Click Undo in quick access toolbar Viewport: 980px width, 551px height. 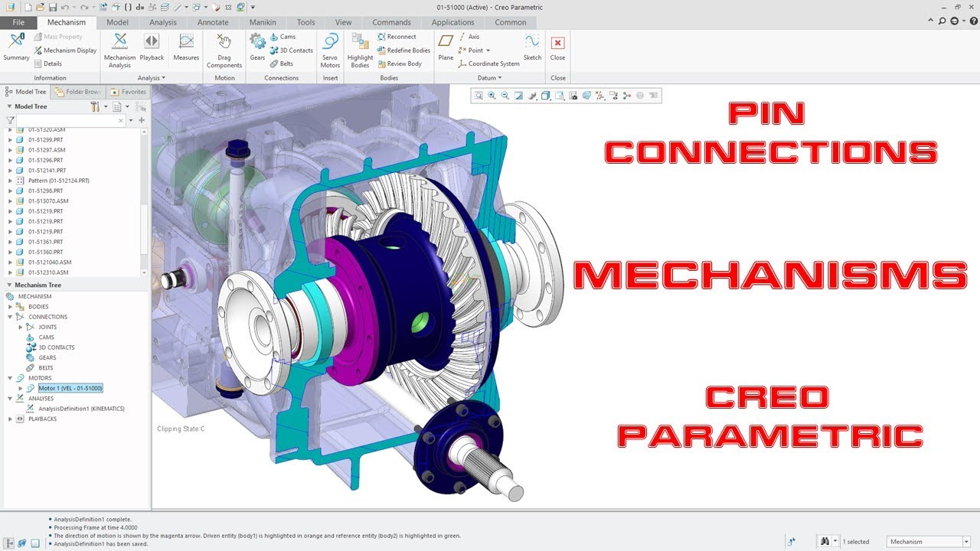click(65, 7)
